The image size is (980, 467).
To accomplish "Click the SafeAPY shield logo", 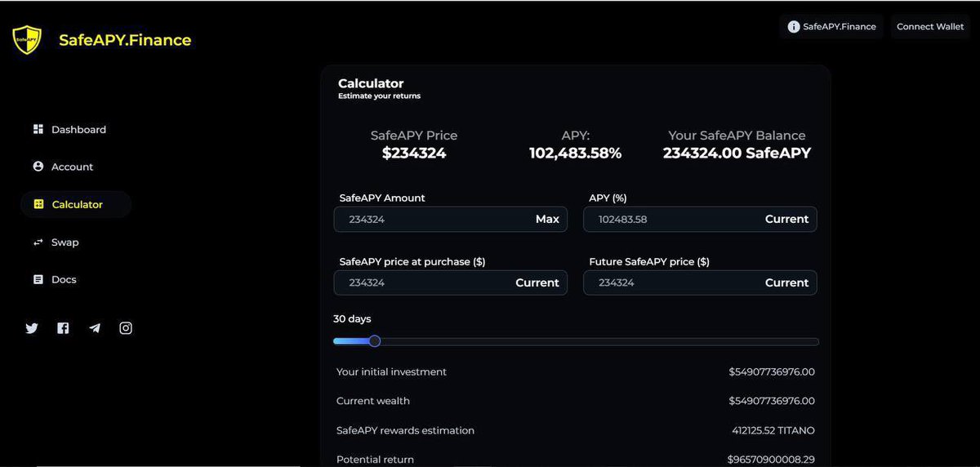I will (x=27, y=39).
